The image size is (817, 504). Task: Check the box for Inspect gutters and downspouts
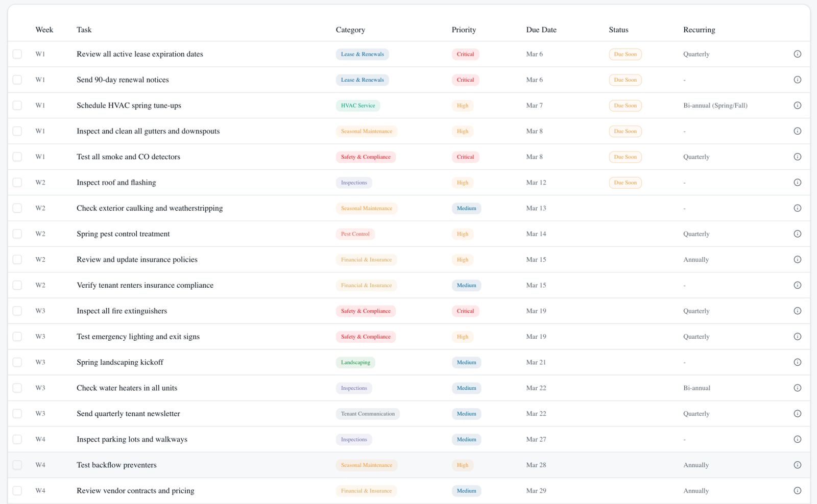pyautogui.click(x=17, y=131)
